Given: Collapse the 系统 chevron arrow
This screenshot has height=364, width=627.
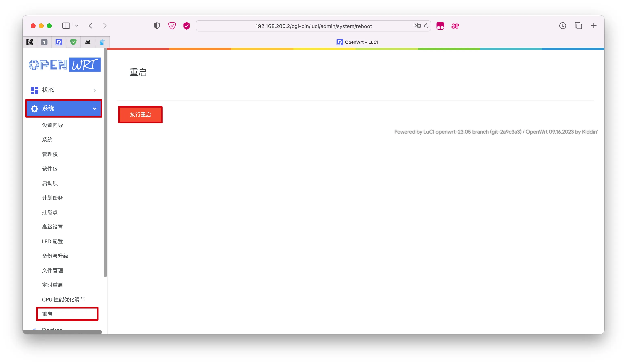Looking at the screenshot, I should click(95, 109).
